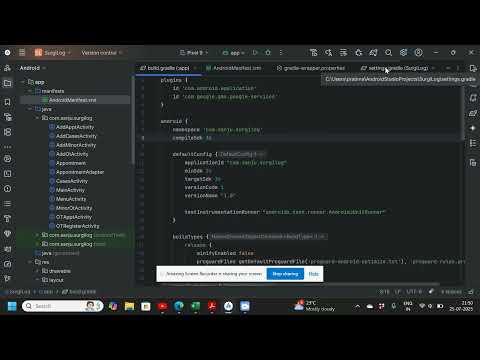Screen dimensions: 480x360
Task: Click Hide on screen sharing bar
Action: pyautogui.click(x=314, y=274)
